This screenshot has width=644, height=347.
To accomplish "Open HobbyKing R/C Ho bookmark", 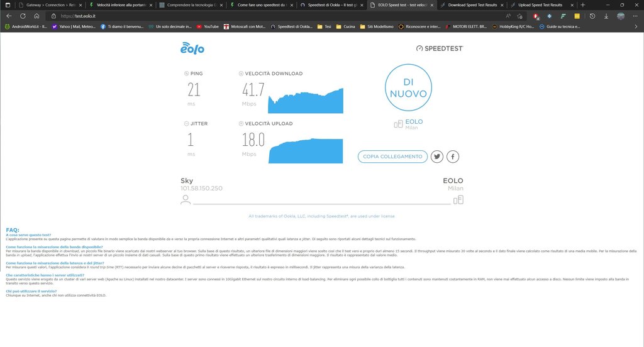I will click(513, 26).
